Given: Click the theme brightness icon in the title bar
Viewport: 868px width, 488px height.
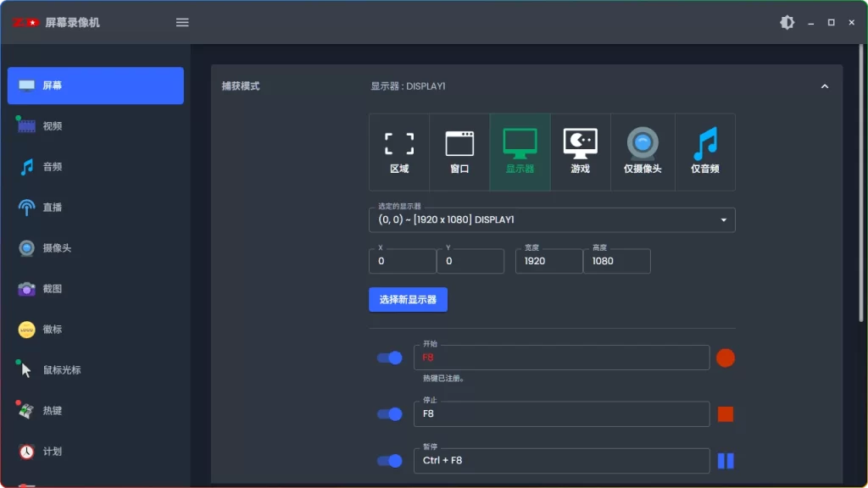Looking at the screenshot, I should pyautogui.click(x=787, y=22).
